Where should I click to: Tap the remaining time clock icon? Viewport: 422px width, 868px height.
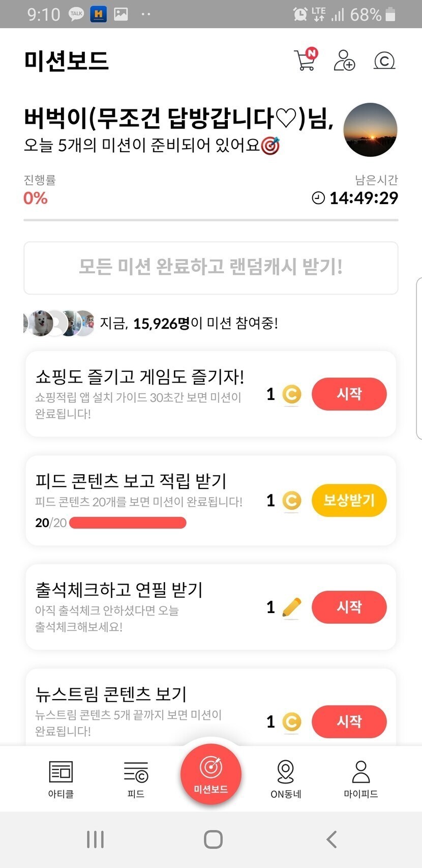point(318,198)
